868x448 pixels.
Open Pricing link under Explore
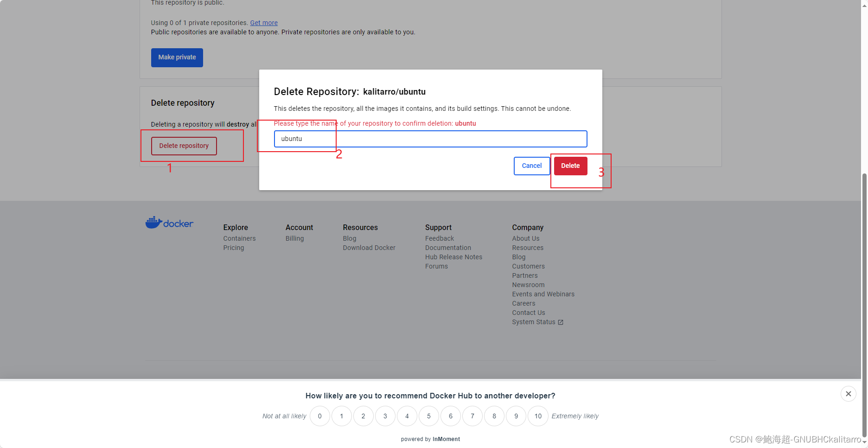click(234, 248)
